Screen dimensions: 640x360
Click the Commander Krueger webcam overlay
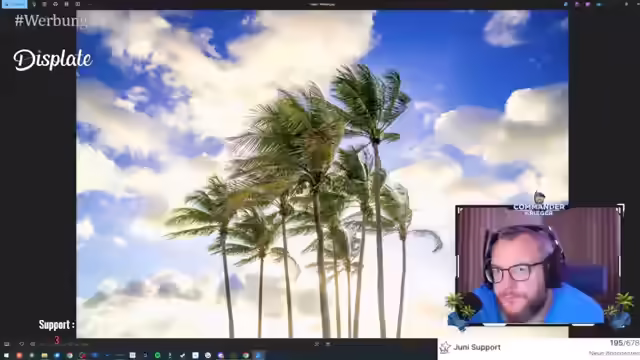[x=539, y=264]
